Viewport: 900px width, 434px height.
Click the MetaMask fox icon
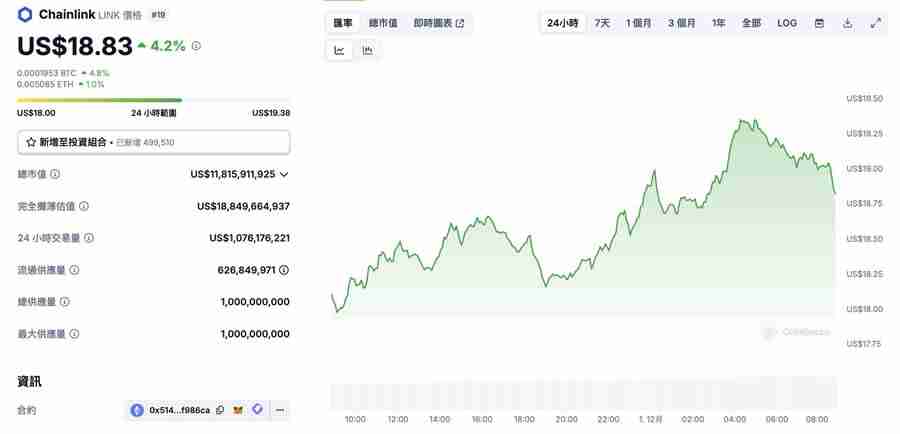238,410
